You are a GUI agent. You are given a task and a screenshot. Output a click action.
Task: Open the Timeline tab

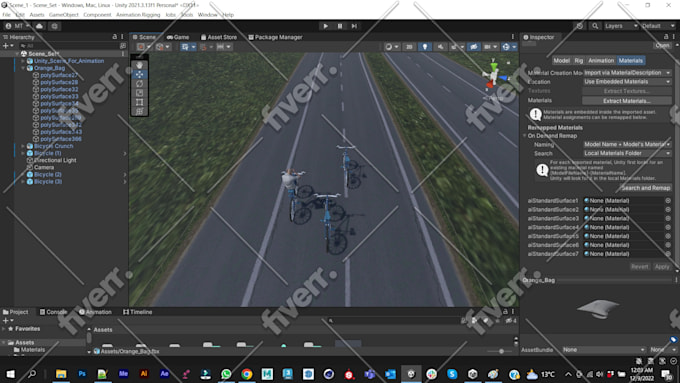pyautogui.click(x=137, y=312)
